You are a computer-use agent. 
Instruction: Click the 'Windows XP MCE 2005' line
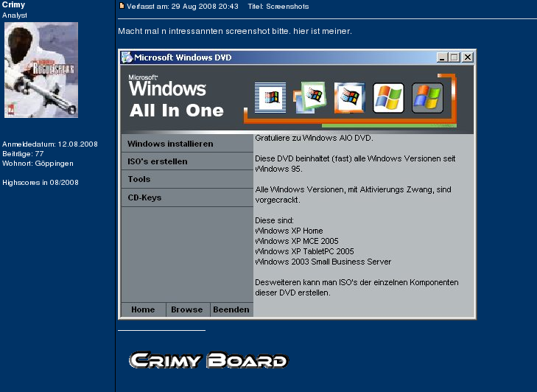(297, 241)
